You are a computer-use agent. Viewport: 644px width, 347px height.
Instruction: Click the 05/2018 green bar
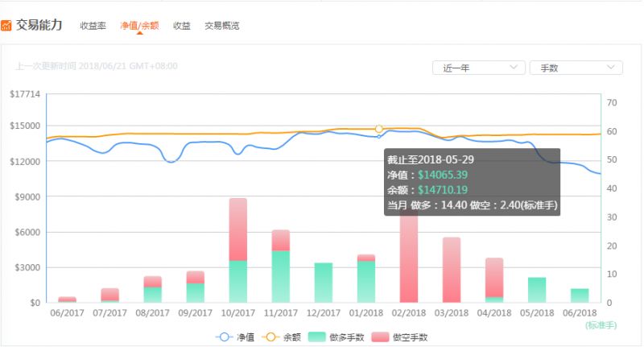point(537,290)
